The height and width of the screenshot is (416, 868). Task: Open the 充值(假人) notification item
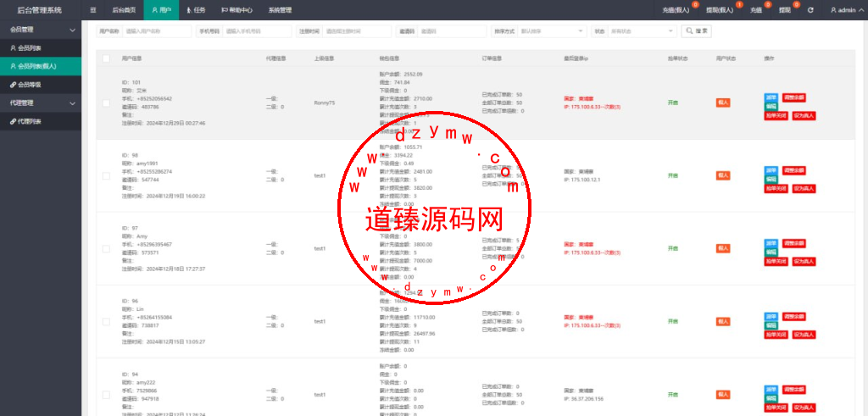(x=676, y=10)
